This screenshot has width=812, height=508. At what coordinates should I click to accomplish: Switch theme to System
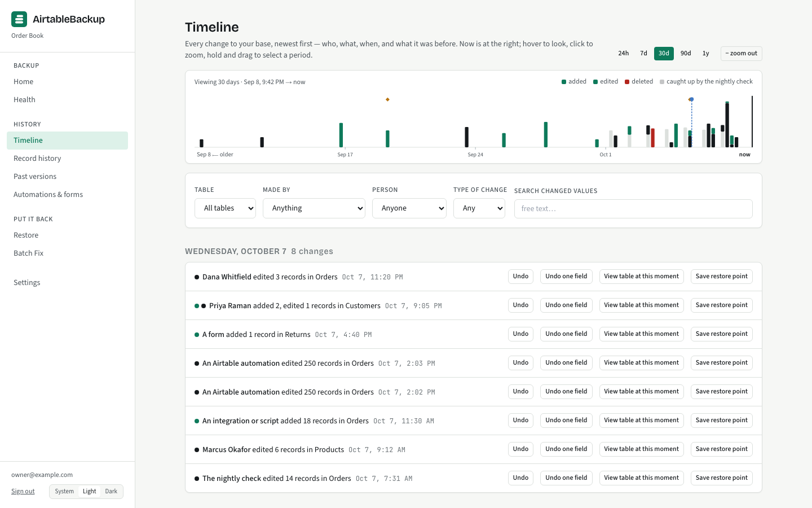(64, 492)
